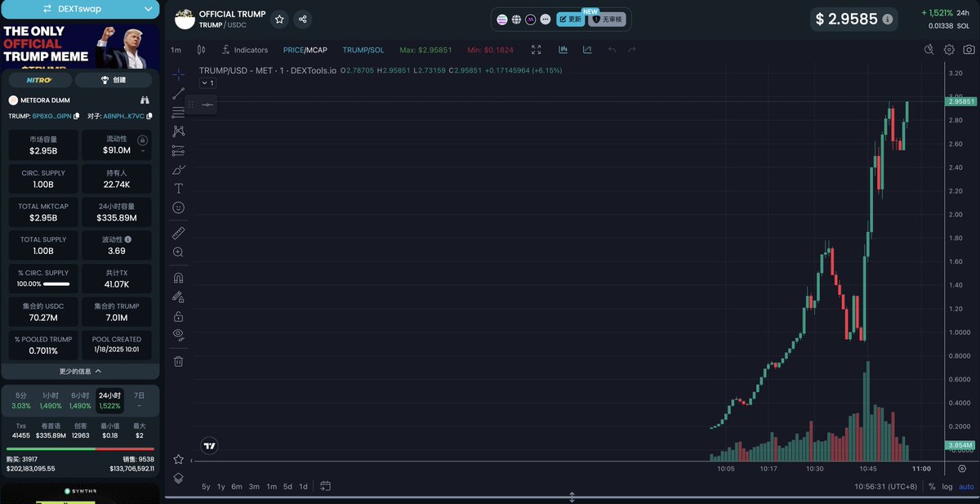Switch chart to TRUMP/SOL pair
980x504 pixels.
tap(363, 50)
